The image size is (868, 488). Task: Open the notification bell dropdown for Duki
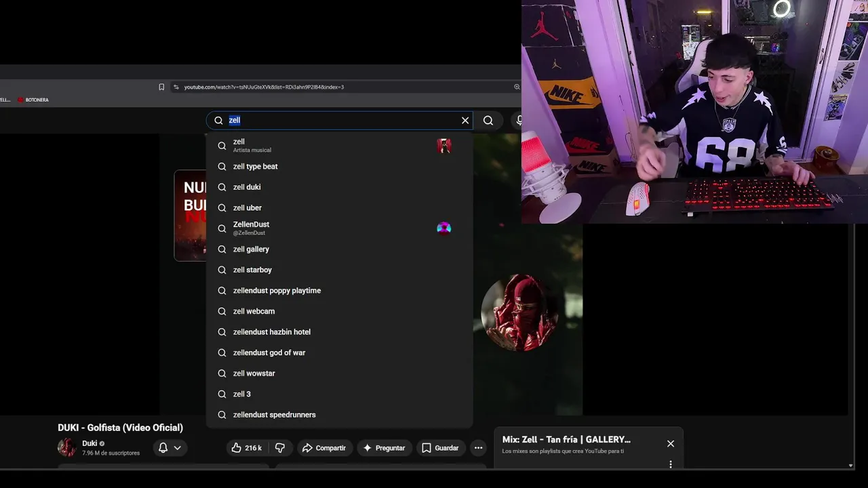[x=170, y=448]
